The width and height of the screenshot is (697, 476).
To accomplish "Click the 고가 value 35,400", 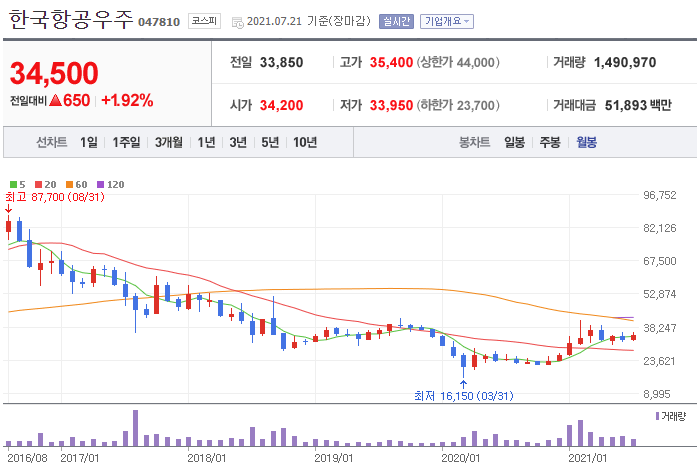I will 391,62.
